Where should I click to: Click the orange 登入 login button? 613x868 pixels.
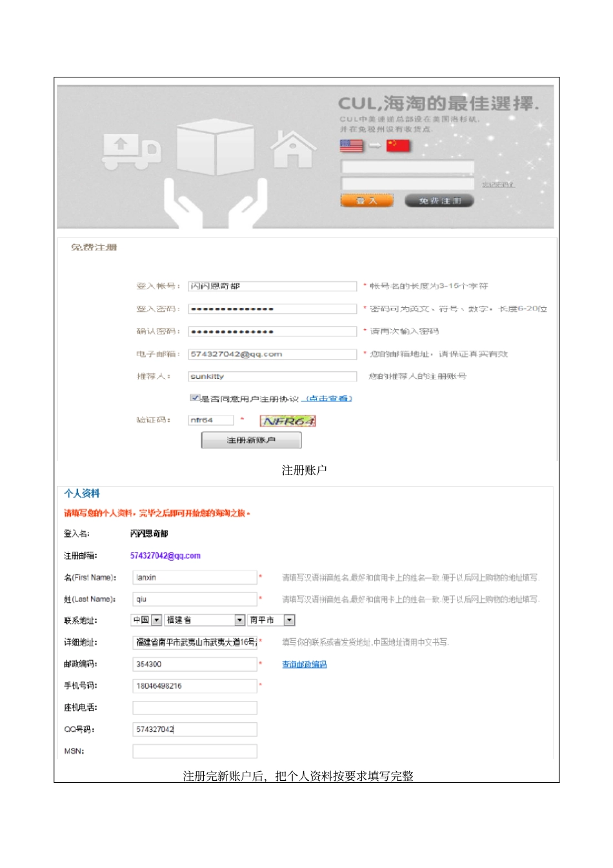point(367,201)
